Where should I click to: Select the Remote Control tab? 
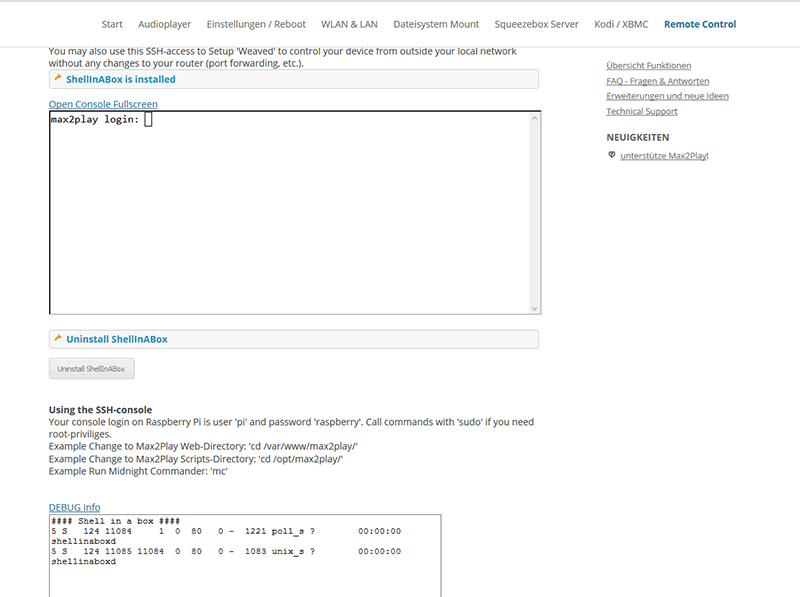(700, 24)
